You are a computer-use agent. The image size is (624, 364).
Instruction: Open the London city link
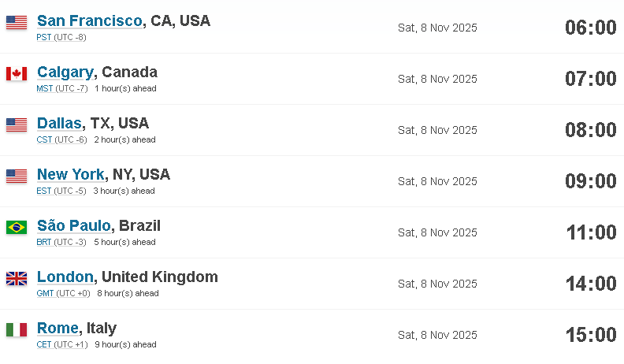coord(65,277)
